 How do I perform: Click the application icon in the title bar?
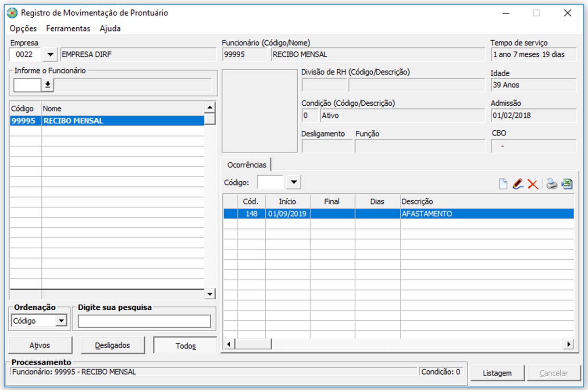point(13,13)
